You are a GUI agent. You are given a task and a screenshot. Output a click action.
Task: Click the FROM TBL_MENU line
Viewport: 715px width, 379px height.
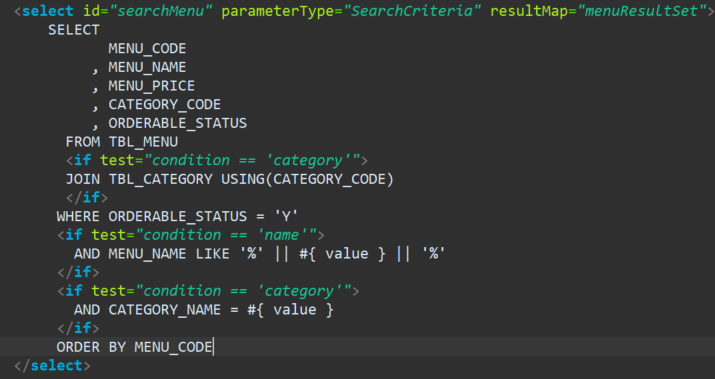pos(122,142)
